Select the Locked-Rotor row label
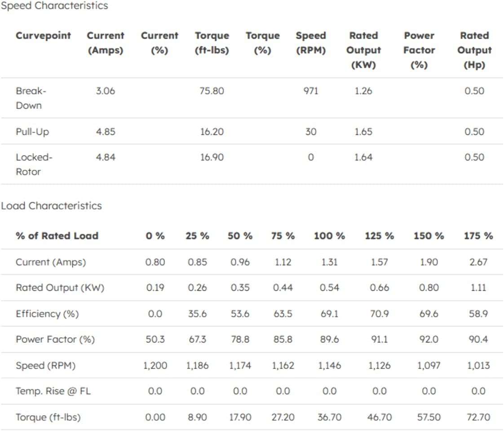This screenshot has height=431, width=504. tap(34, 164)
